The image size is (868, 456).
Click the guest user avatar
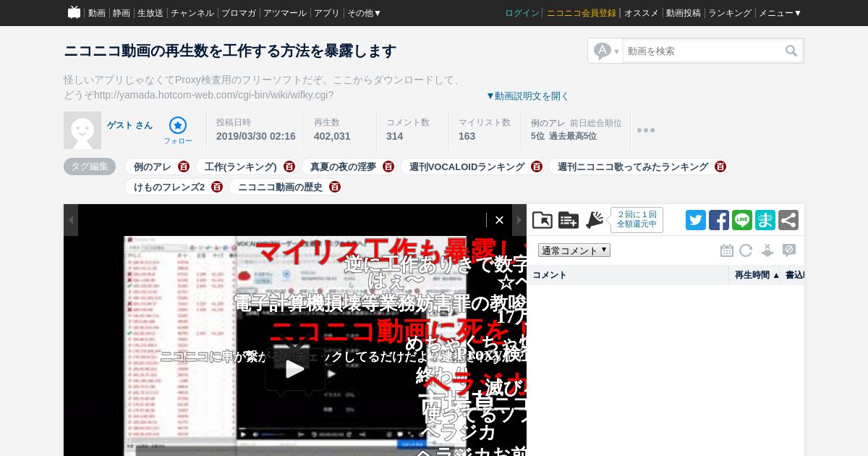pos(82,130)
